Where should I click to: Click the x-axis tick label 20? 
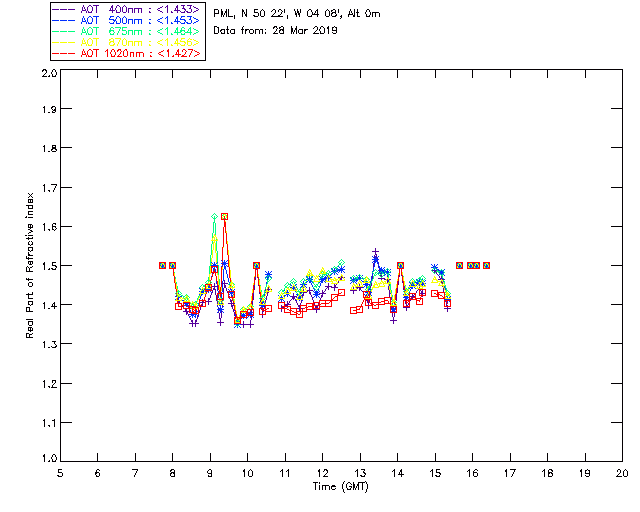pyautogui.click(x=622, y=473)
